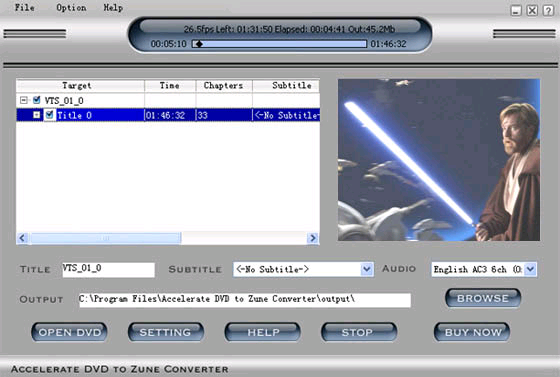Click the question mark help icon
This screenshot has width=560, height=377.
click(548, 10)
